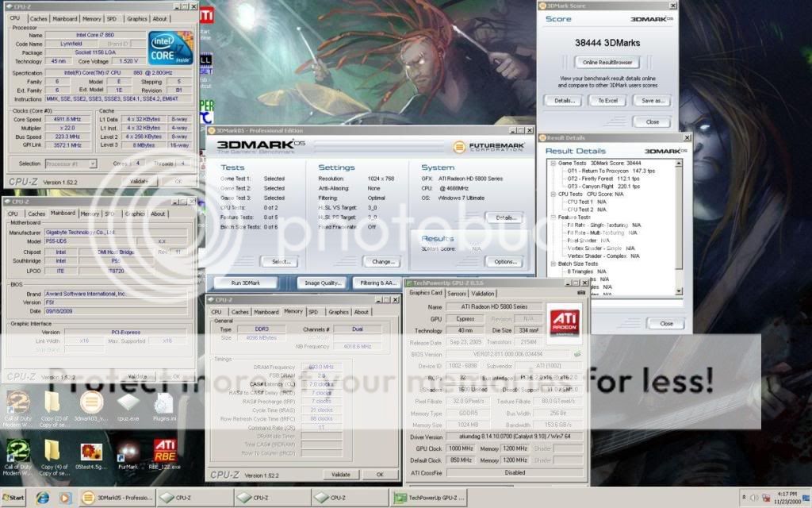Click the Driver Version field in GPU-Z
Image resolution: width=812 pixels, height=508 pixels.
pyautogui.click(x=514, y=437)
